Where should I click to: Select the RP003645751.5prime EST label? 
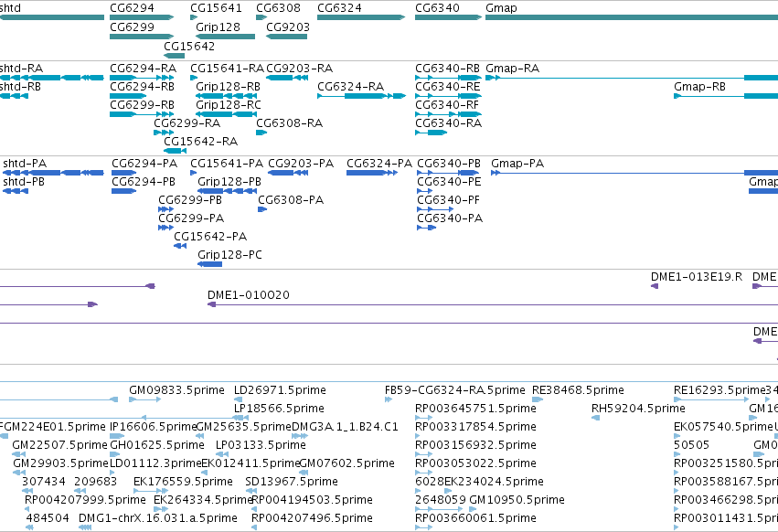pos(475,409)
